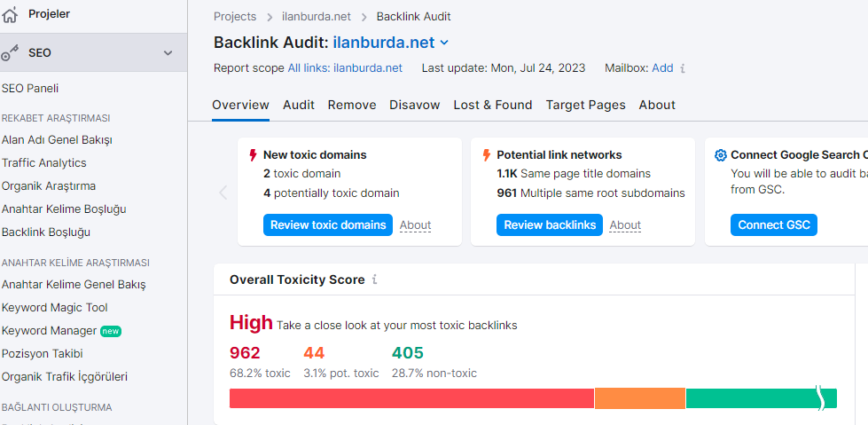
Task: Open Organik Araştırma in sidebar
Action: tap(49, 186)
